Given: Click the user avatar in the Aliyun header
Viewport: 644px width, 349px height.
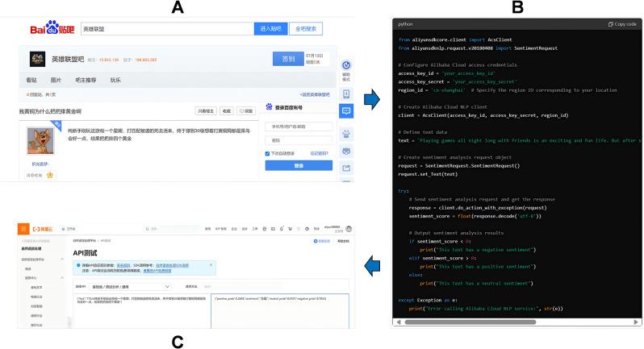Looking at the screenshot, I should point(349,229).
